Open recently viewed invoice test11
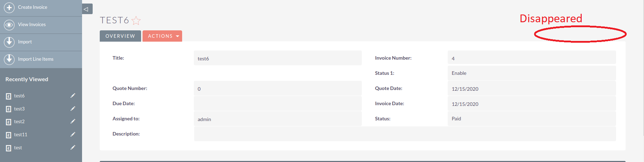The height and width of the screenshot is (162, 644). point(21,135)
